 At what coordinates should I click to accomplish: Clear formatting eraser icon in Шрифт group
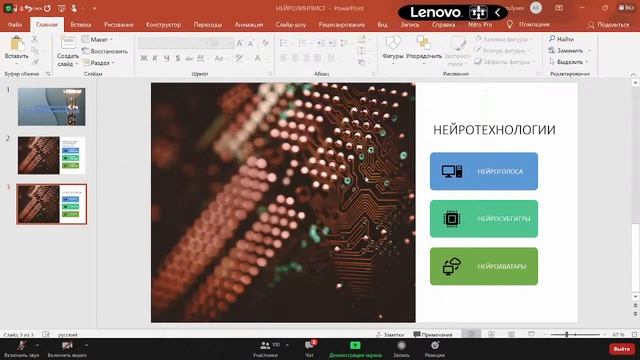265,43
